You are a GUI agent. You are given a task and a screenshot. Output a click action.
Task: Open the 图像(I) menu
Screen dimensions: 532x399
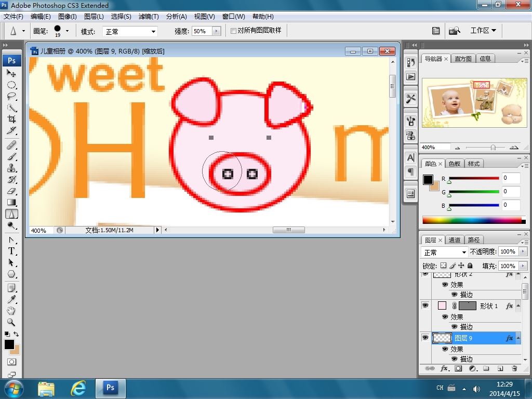tap(67, 16)
